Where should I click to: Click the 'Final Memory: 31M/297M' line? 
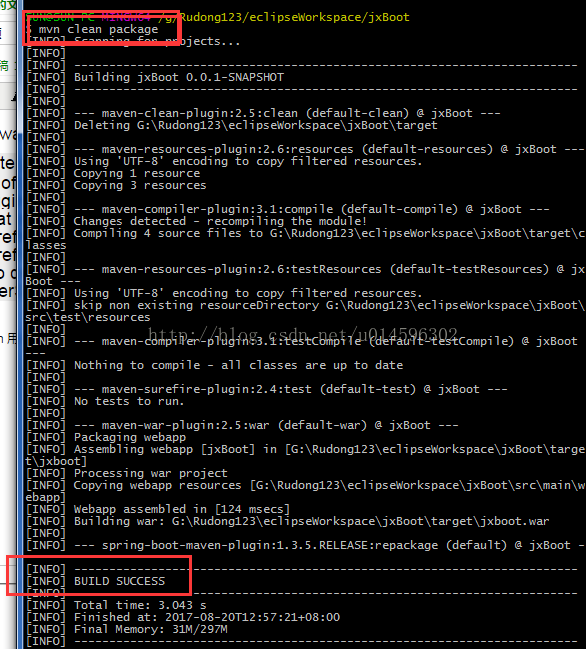[127, 630]
